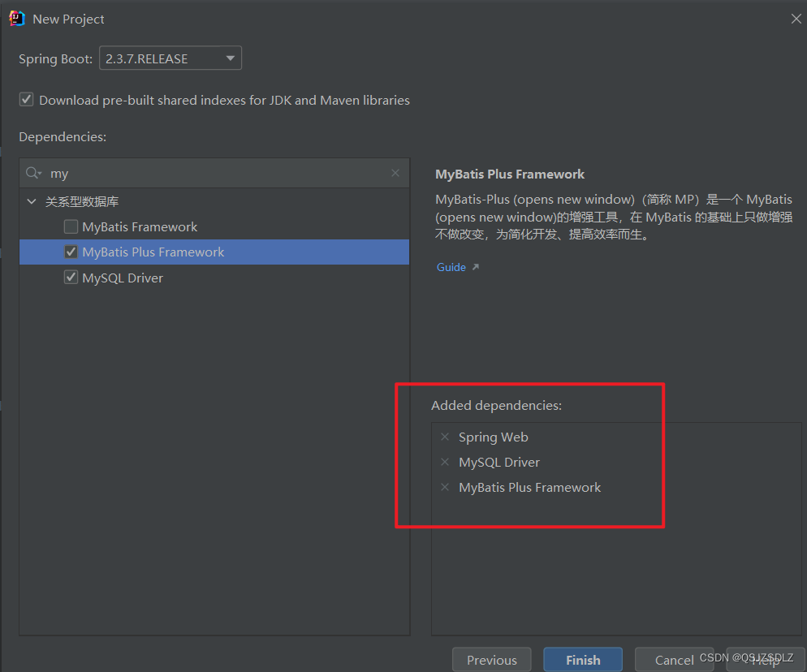The height and width of the screenshot is (672, 807).
Task: Remove Spring Web from added dependencies
Action: pos(445,437)
